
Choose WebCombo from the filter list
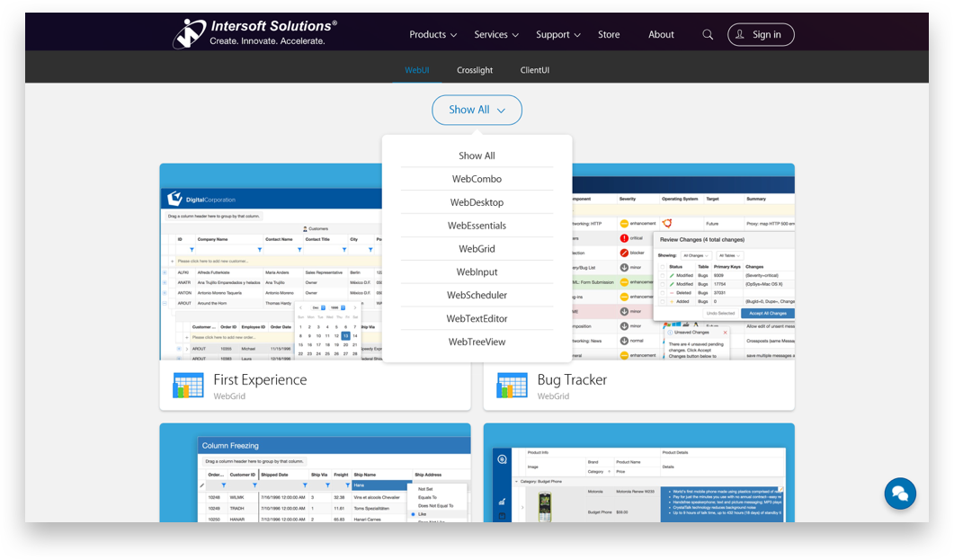click(x=477, y=179)
